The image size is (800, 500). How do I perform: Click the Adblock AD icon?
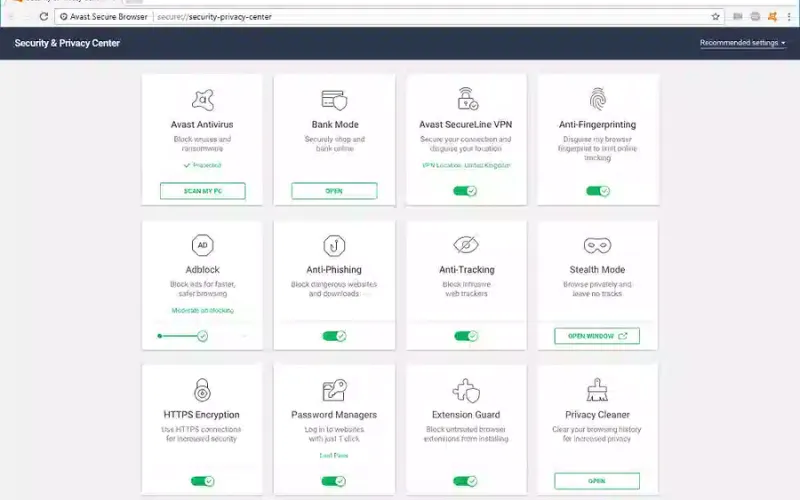[x=203, y=245]
